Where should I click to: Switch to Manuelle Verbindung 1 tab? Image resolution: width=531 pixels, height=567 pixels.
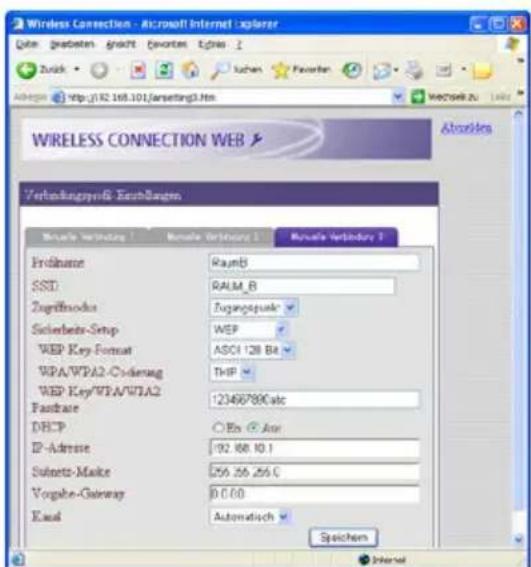point(88,238)
